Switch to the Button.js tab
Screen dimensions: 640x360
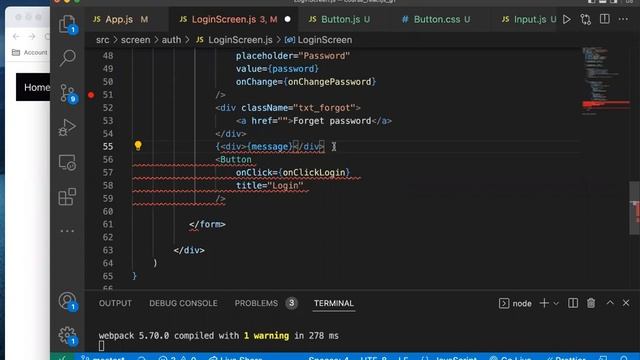pos(340,19)
